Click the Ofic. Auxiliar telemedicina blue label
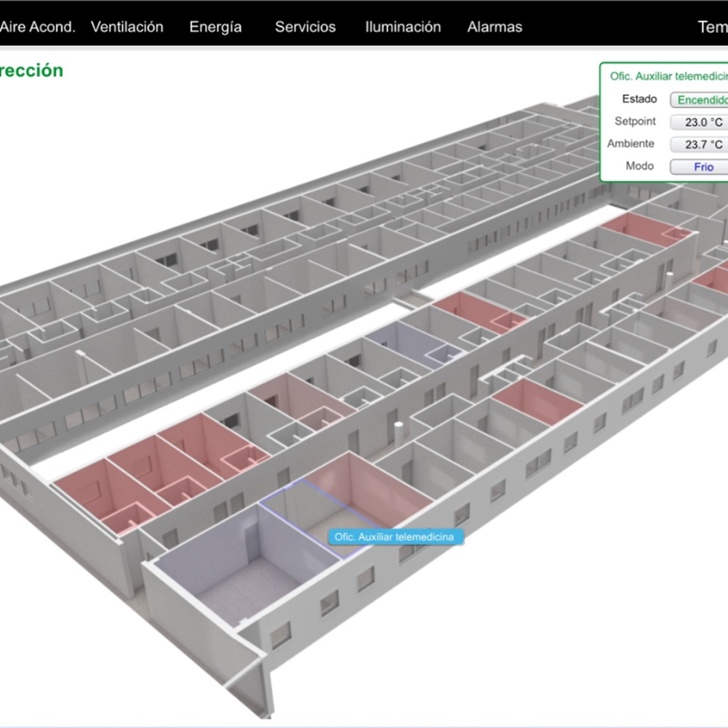The width and height of the screenshot is (728, 728). click(395, 537)
